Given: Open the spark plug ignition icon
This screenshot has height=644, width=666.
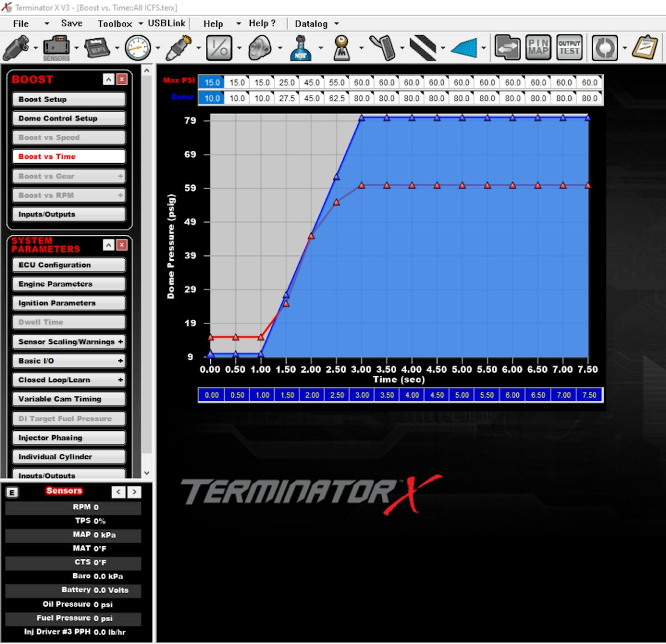Looking at the screenshot, I should click(x=179, y=48).
